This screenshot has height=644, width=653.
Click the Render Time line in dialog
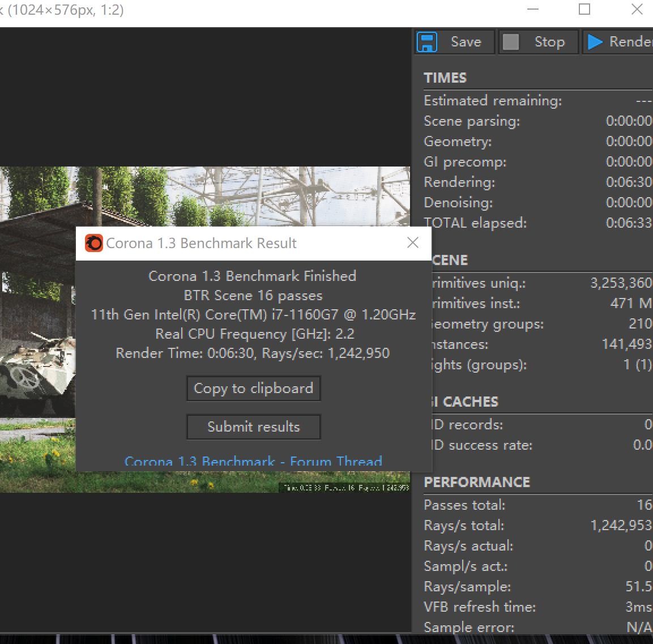[x=253, y=353]
